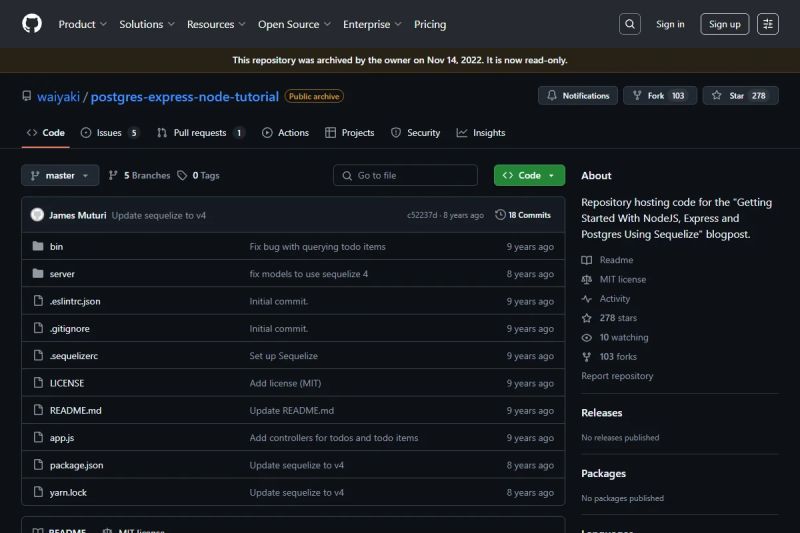Click the scale icon beside MIT license
This screenshot has width=800, height=533.
[x=587, y=280]
